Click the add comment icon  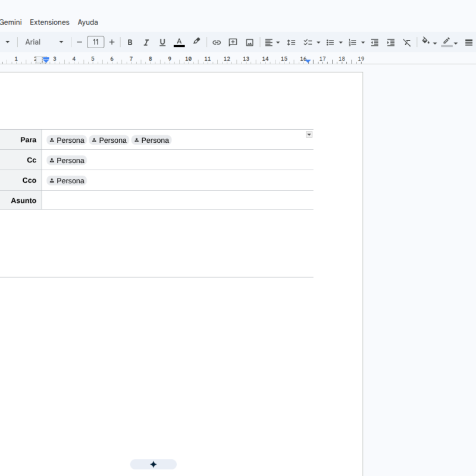233,42
